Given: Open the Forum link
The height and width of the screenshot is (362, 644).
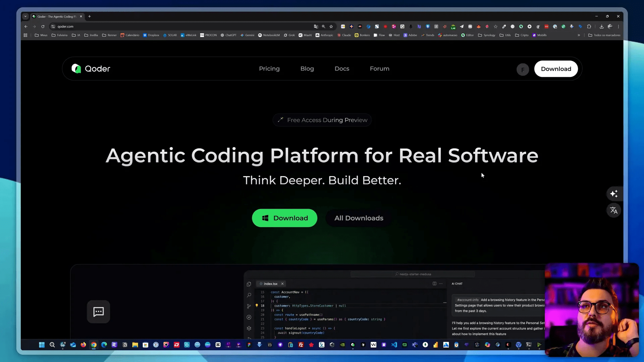Looking at the screenshot, I should [379, 69].
